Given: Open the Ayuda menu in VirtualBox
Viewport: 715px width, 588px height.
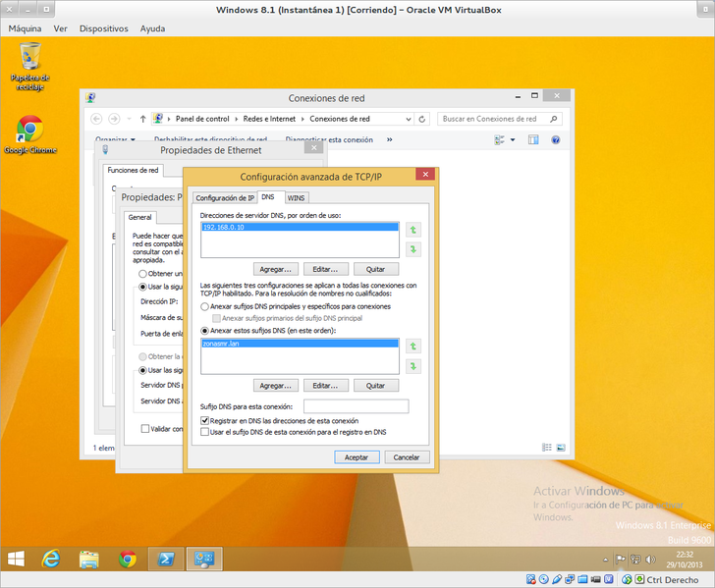Looking at the screenshot, I should click(152, 28).
